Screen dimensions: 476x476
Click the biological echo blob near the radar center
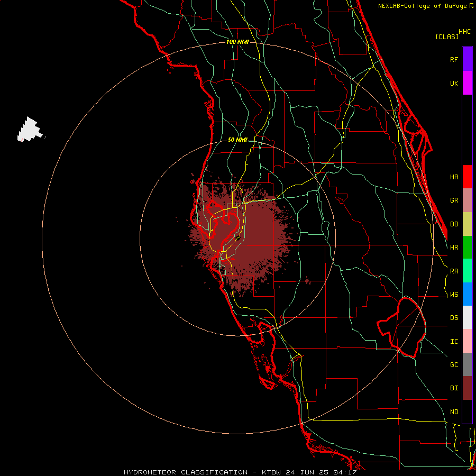click(x=242, y=234)
